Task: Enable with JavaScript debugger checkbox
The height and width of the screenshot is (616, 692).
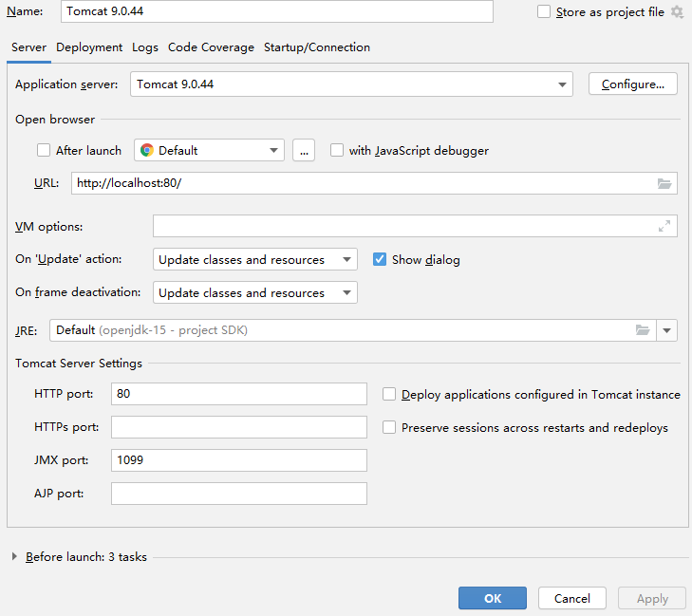Action: tap(337, 151)
